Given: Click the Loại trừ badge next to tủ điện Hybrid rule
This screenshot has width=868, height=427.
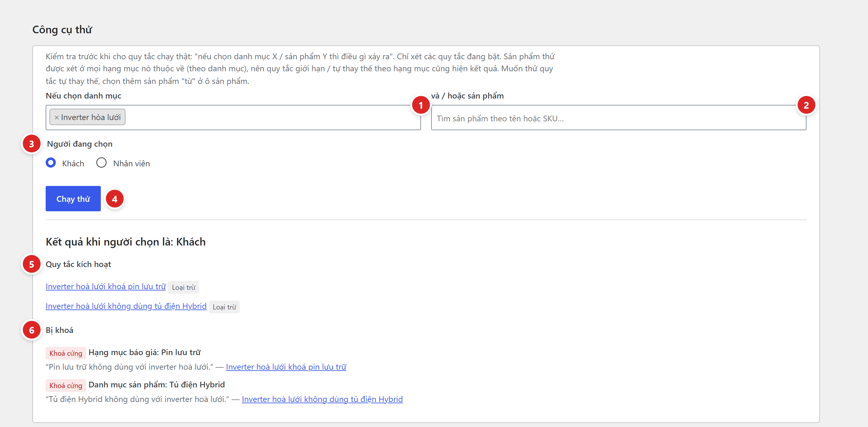Looking at the screenshot, I should pyautogui.click(x=224, y=307).
